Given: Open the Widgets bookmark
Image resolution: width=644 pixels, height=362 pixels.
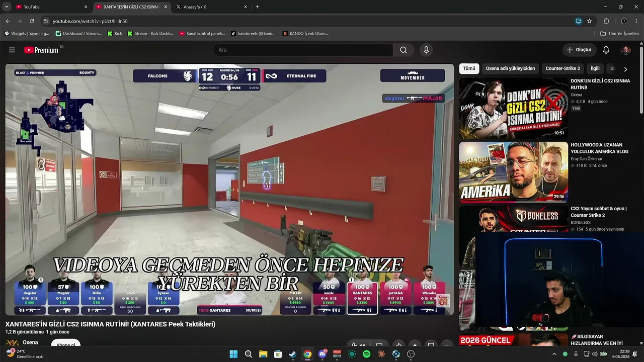Looking at the screenshot, I should pyautogui.click(x=27, y=34).
